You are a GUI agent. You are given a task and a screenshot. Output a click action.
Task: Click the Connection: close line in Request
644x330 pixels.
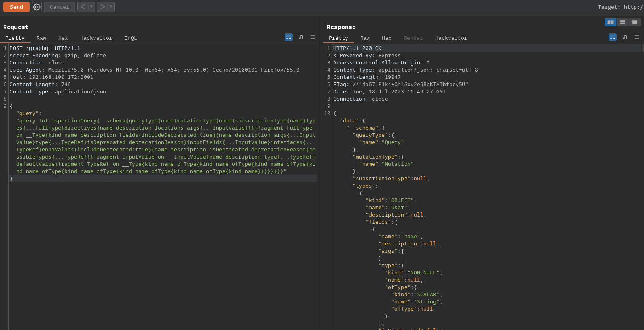[x=37, y=63]
